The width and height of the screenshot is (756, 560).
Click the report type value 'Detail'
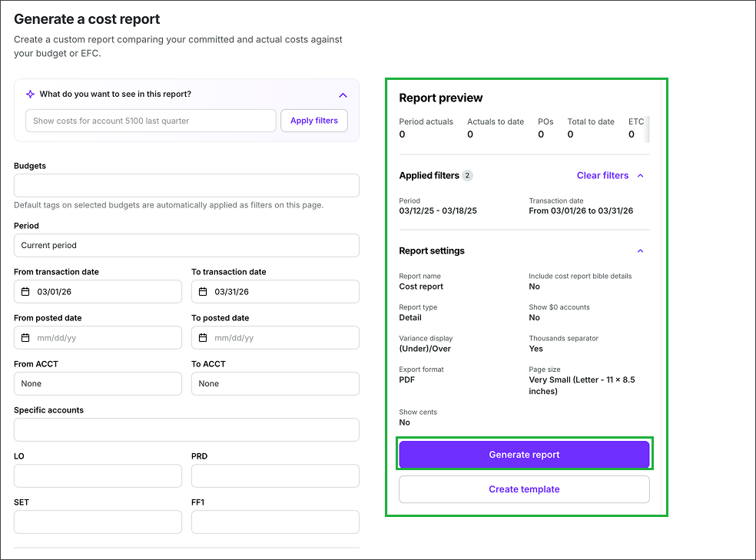(x=410, y=317)
